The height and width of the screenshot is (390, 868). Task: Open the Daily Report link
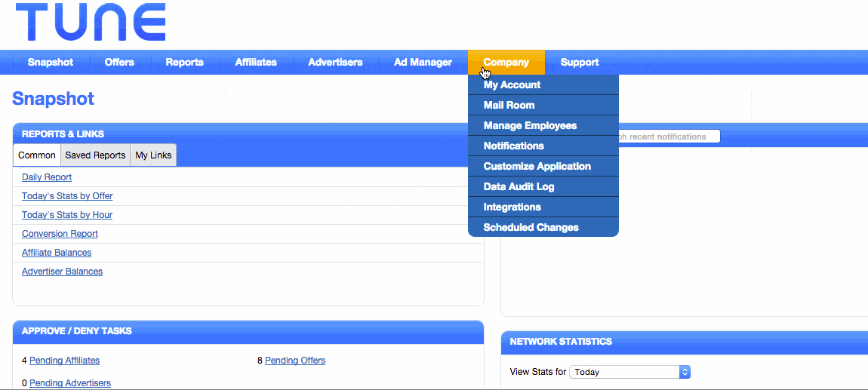(x=47, y=177)
